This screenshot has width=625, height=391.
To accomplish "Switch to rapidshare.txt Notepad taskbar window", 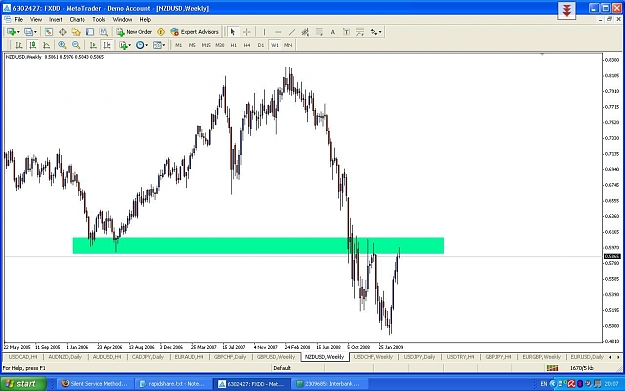I will click(x=172, y=384).
